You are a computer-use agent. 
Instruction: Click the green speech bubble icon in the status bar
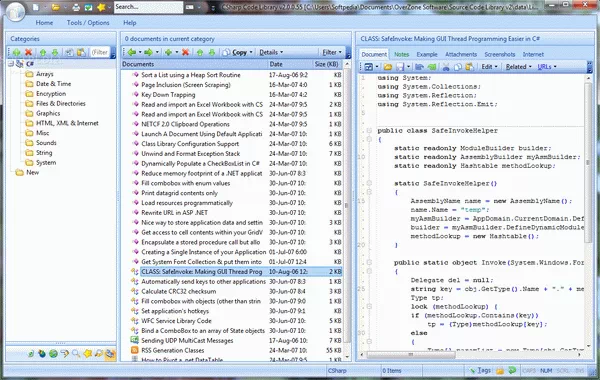point(512,370)
